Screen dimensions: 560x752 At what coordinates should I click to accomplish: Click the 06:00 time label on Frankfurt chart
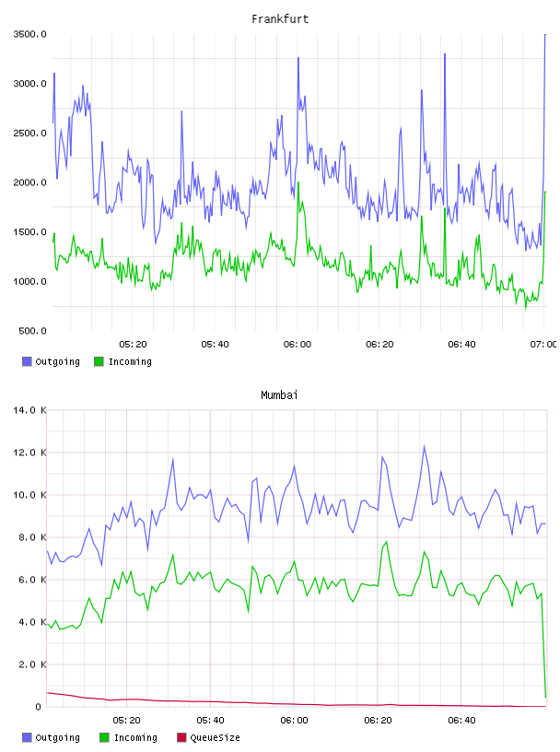(297, 345)
